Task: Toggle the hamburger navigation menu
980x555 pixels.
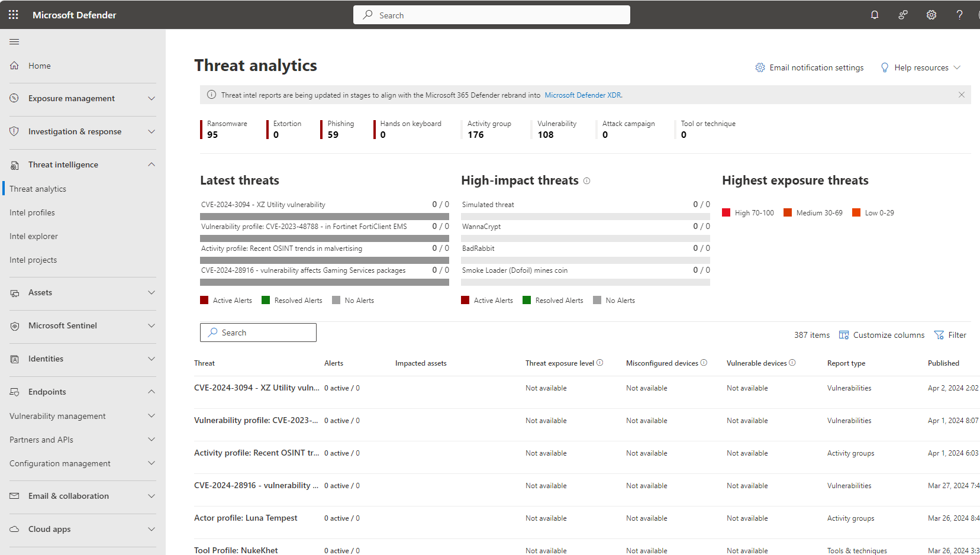Action: click(x=14, y=41)
